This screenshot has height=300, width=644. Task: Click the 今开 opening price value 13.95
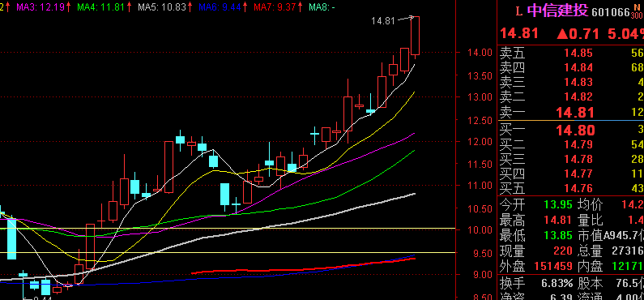click(x=558, y=204)
